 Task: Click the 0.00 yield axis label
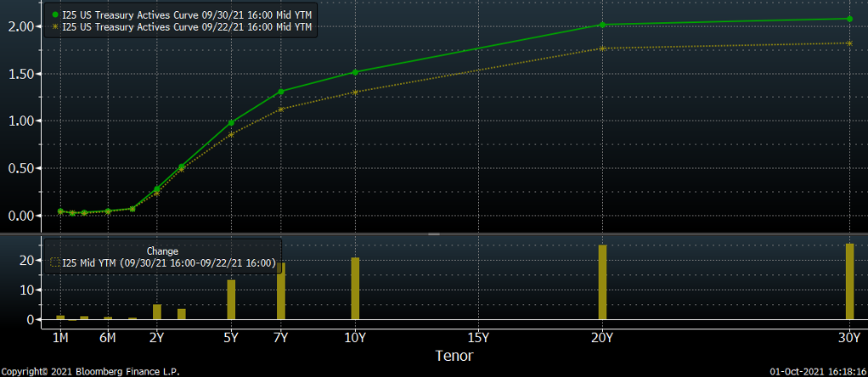coord(23,216)
